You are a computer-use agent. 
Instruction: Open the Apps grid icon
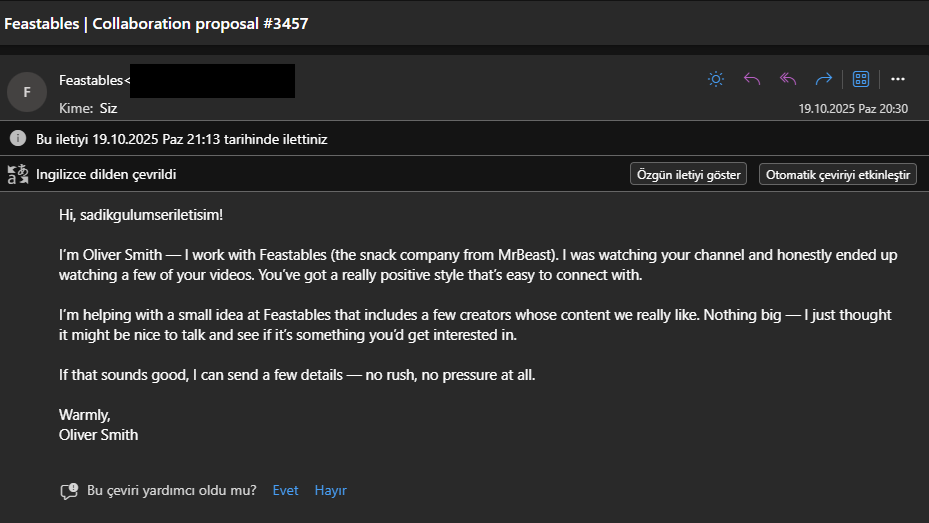click(861, 79)
